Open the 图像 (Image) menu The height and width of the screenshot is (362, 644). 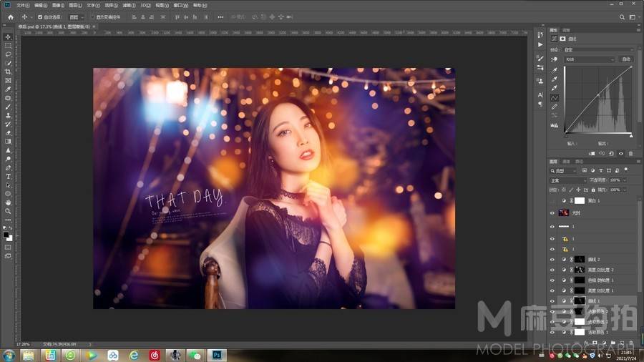click(x=58, y=5)
